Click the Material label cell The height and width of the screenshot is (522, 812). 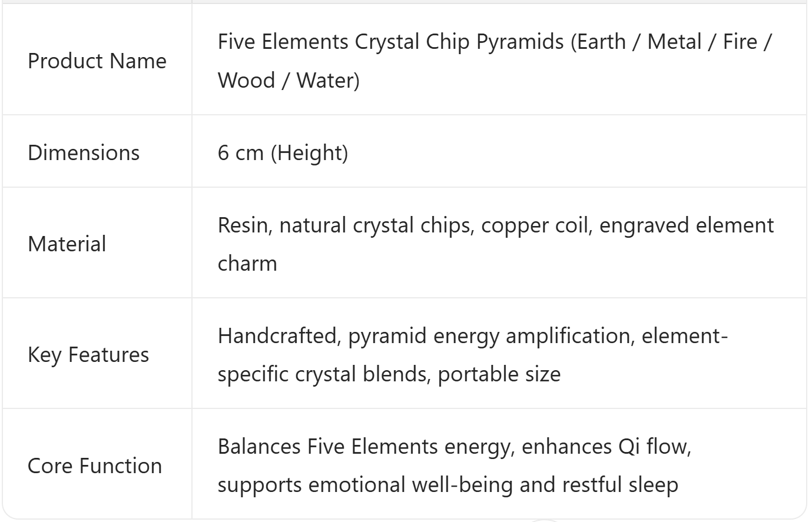click(x=67, y=244)
